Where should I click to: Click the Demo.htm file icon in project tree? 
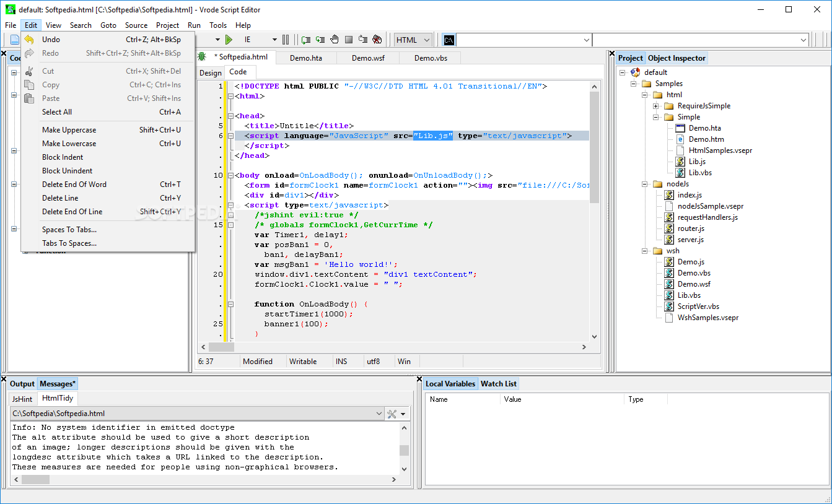(x=680, y=139)
